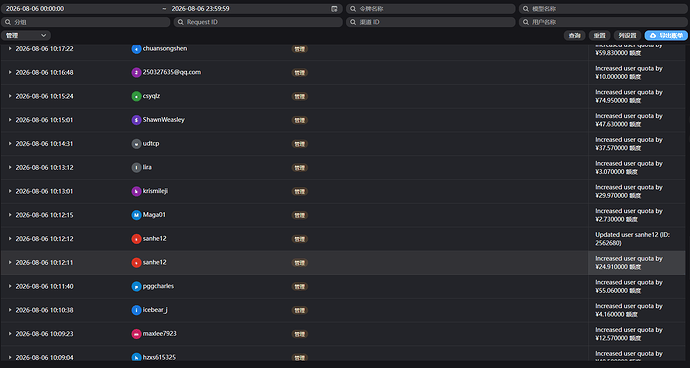Click the ShawnWeasley purple avatar icon

click(136, 120)
